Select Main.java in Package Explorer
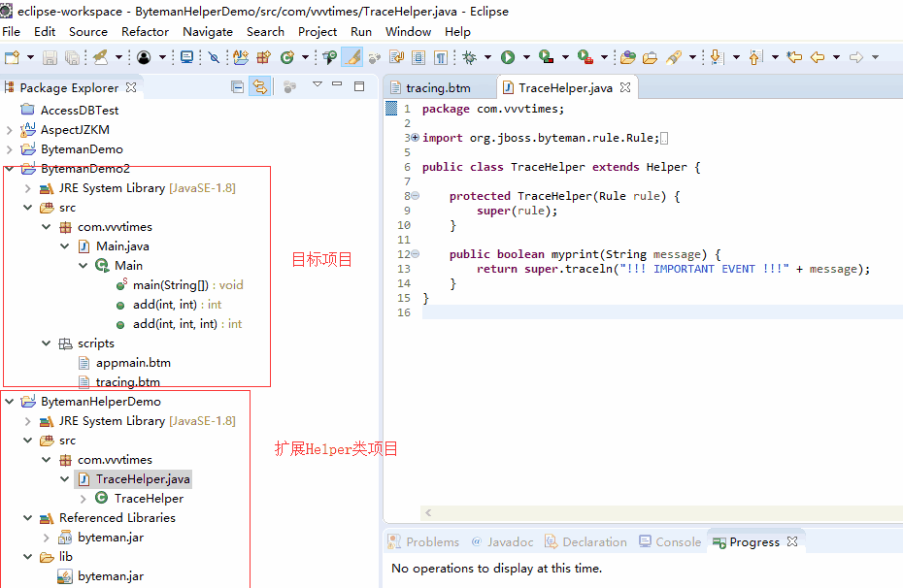 pos(122,246)
